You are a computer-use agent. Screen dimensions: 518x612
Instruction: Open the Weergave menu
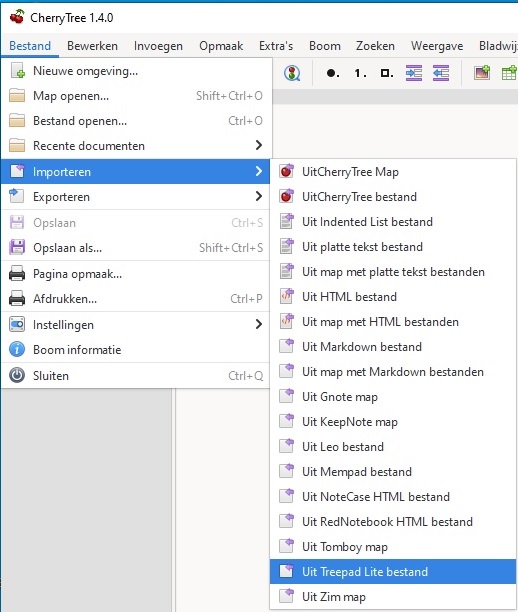point(437,46)
